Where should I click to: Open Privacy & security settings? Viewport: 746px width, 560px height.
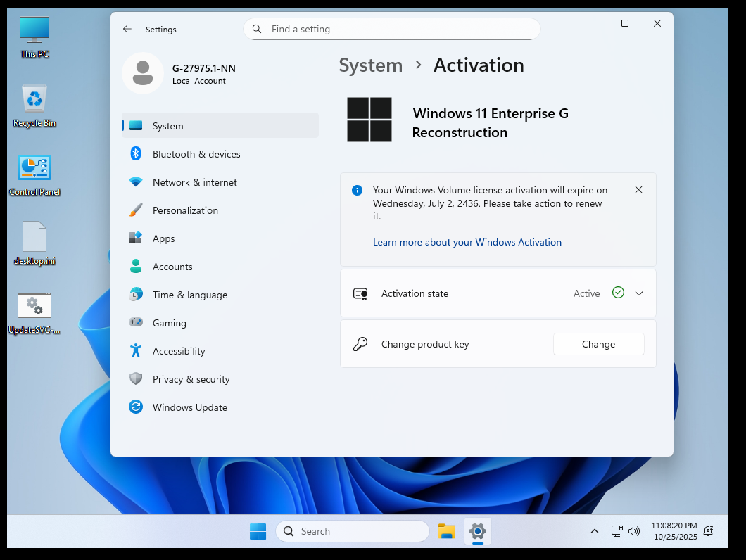[220, 378]
